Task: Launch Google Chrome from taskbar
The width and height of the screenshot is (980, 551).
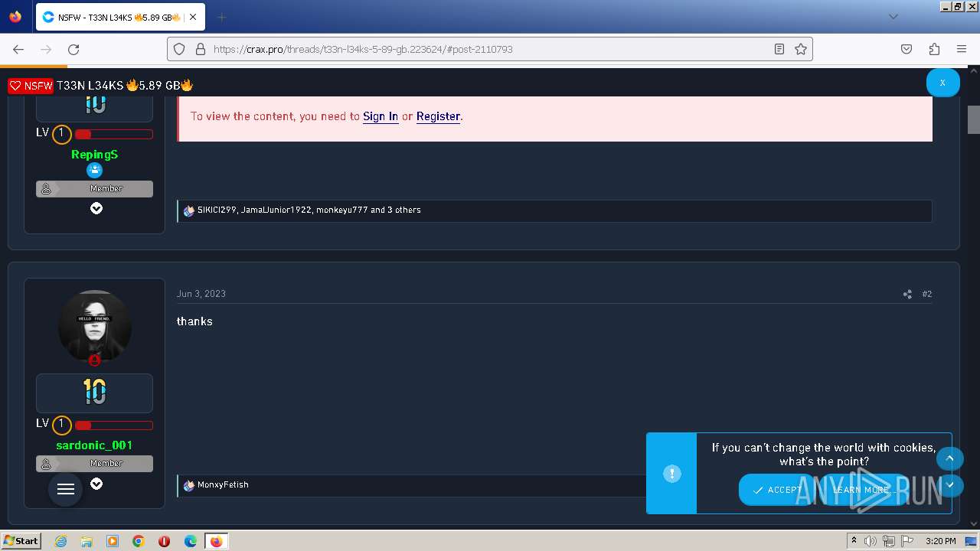Action: (x=139, y=541)
